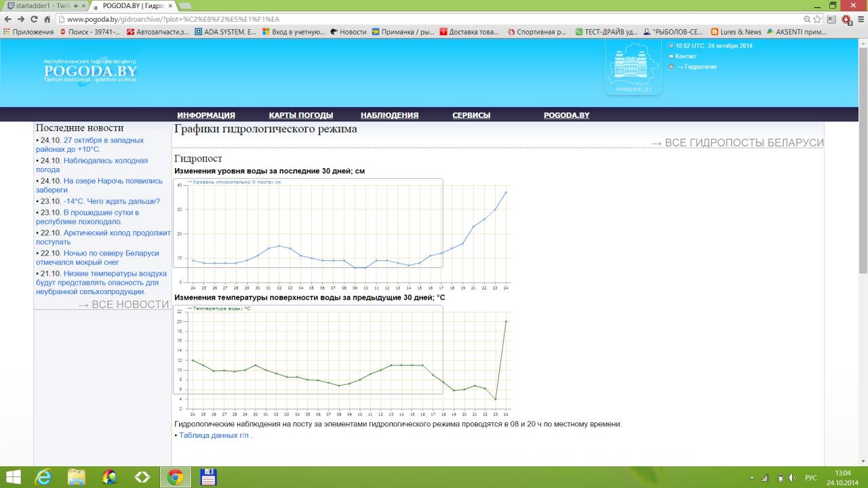
Task: Click the Windows Start button
Action: (x=13, y=477)
